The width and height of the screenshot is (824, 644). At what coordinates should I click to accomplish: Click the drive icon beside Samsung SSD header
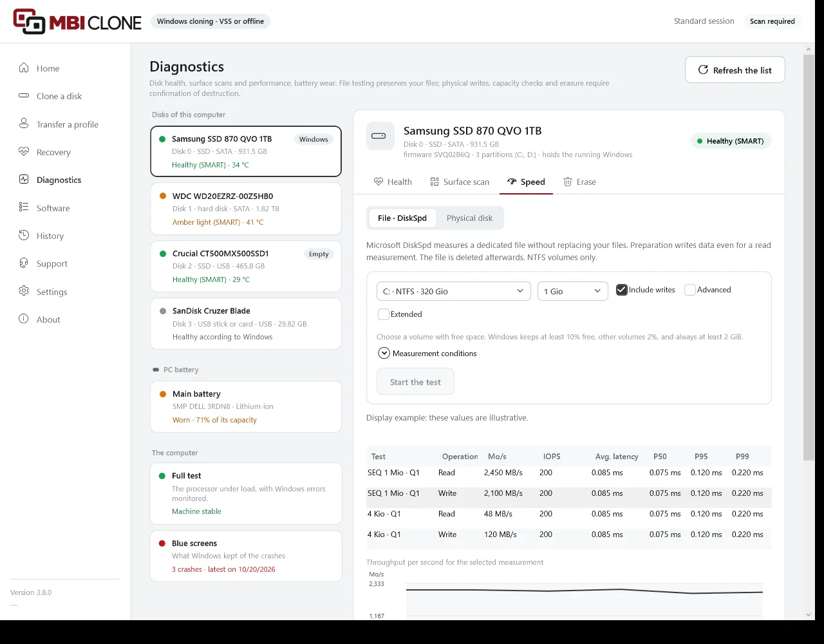click(x=380, y=136)
